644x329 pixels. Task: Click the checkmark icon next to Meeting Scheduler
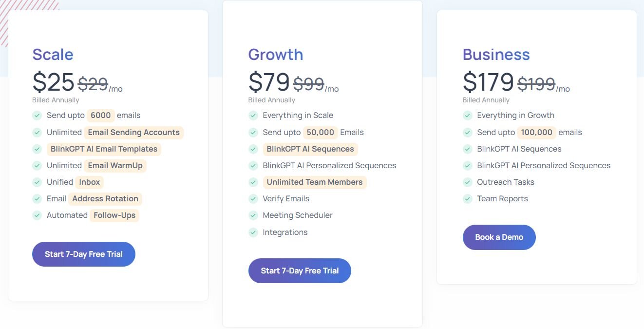(x=253, y=215)
